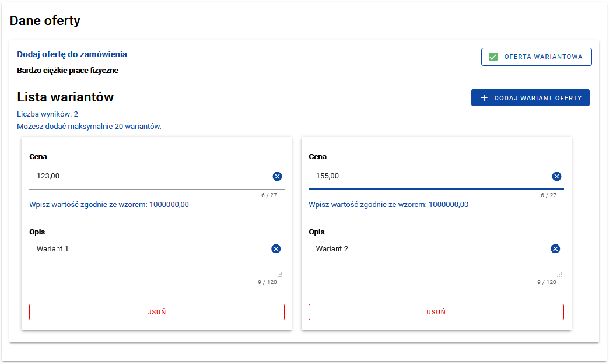Grab resize handle of Wariant 1 textarea

click(280, 274)
